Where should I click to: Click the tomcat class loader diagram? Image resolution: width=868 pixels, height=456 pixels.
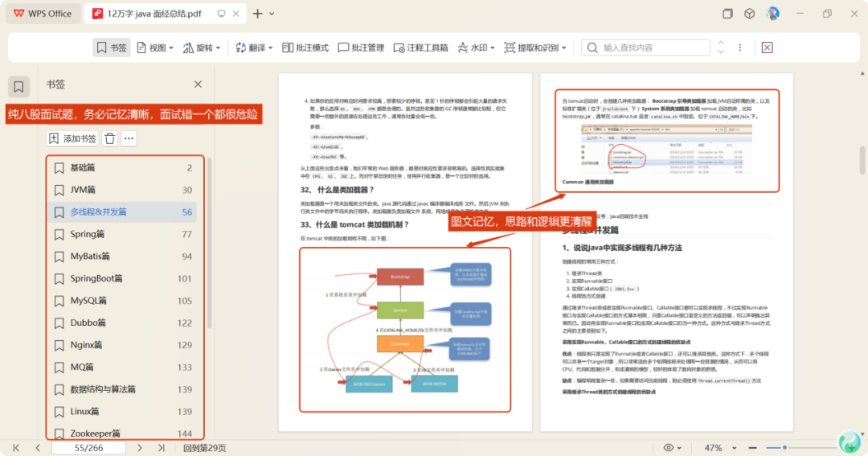tap(405, 331)
